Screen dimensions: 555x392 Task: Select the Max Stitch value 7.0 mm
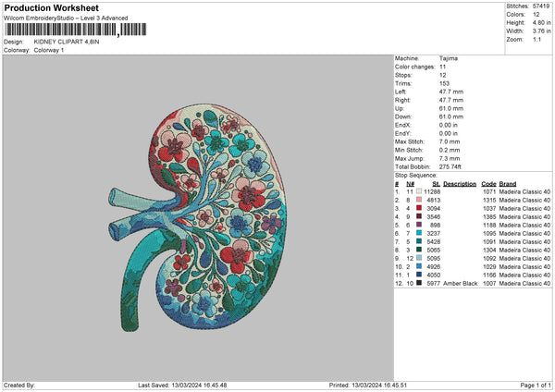tap(450, 141)
